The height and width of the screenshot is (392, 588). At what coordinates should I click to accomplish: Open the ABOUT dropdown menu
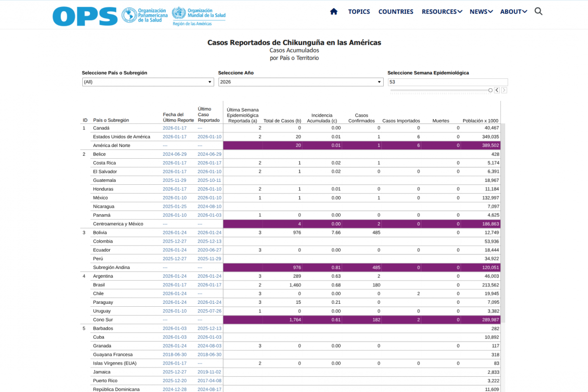click(x=513, y=12)
